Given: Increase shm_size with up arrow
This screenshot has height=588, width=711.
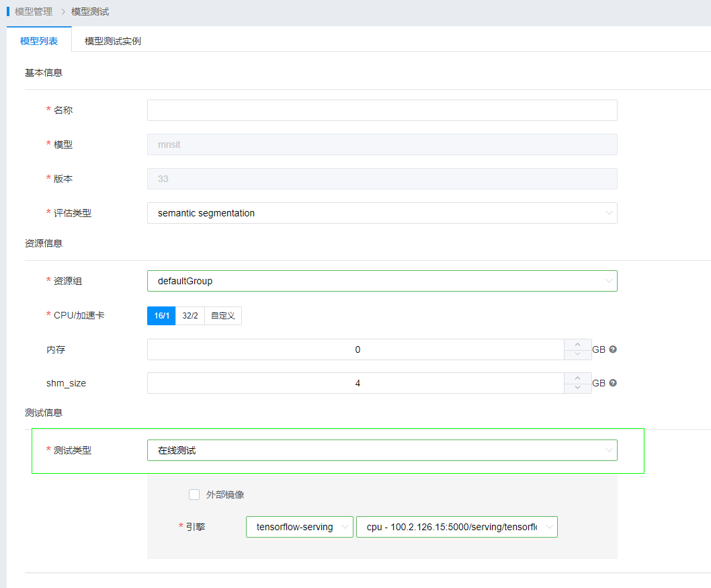Looking at the screenshot, I should pyautogui.click(x=577, y=378).
